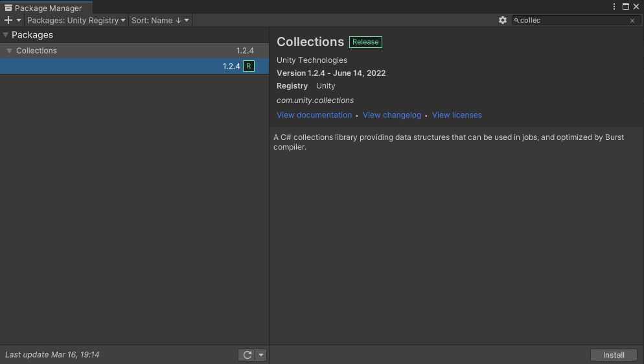Click the magnifier icon in the search box
644x364 pixels.
[516, 21]
